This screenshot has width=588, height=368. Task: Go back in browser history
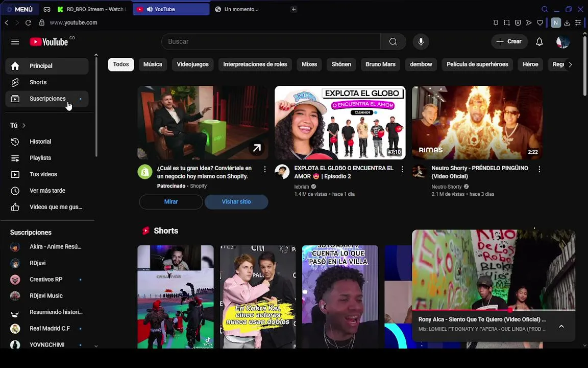pos(6,22)
